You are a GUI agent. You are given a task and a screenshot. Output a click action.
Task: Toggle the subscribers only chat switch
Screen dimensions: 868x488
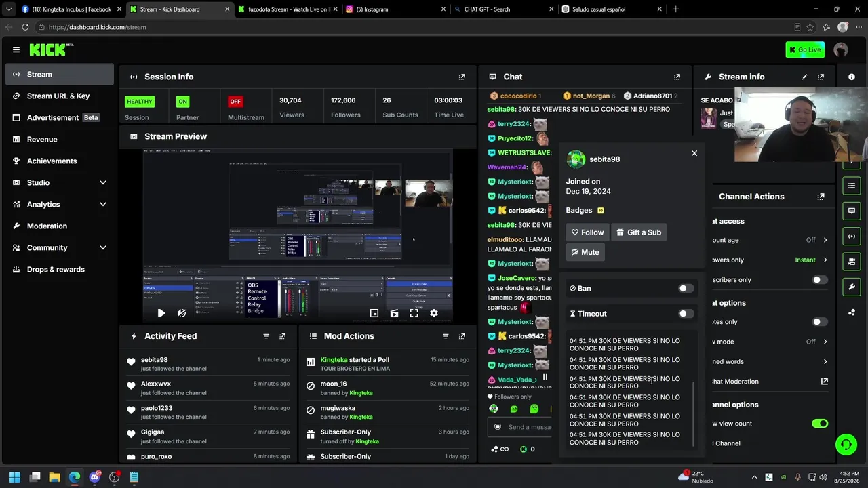coord(820,280)
